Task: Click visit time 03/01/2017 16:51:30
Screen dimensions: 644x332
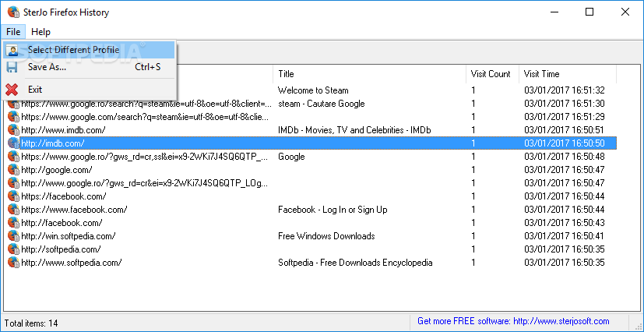Action: 565,104
